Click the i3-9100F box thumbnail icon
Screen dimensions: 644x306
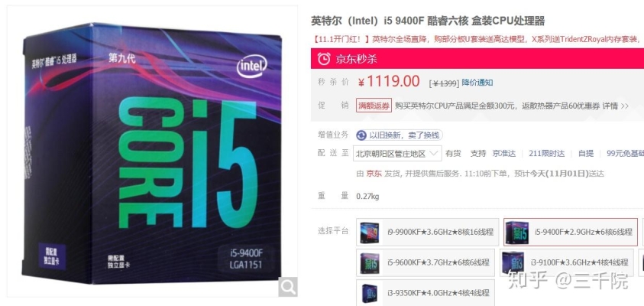513,262
